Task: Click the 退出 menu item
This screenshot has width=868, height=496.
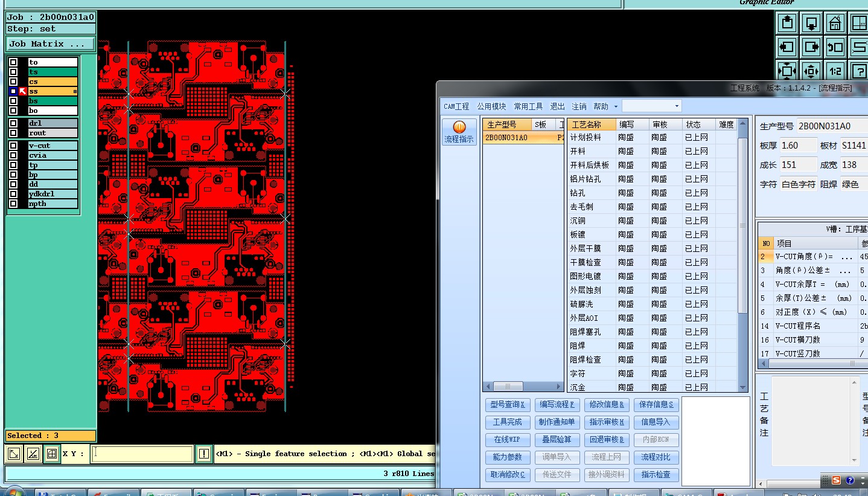Action: (557, 106)
